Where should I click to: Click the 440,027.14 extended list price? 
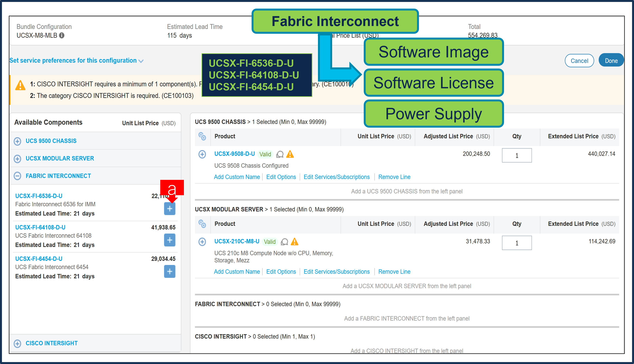(x=601, y=154)
